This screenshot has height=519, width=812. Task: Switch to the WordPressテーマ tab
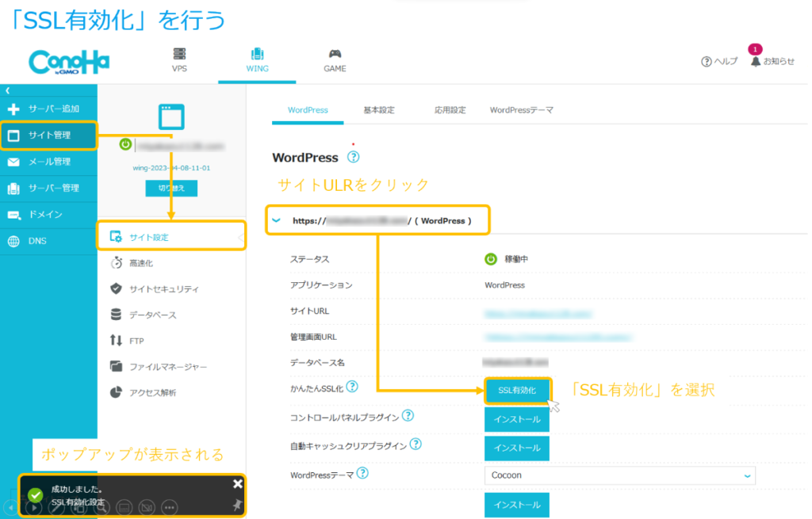522,110
